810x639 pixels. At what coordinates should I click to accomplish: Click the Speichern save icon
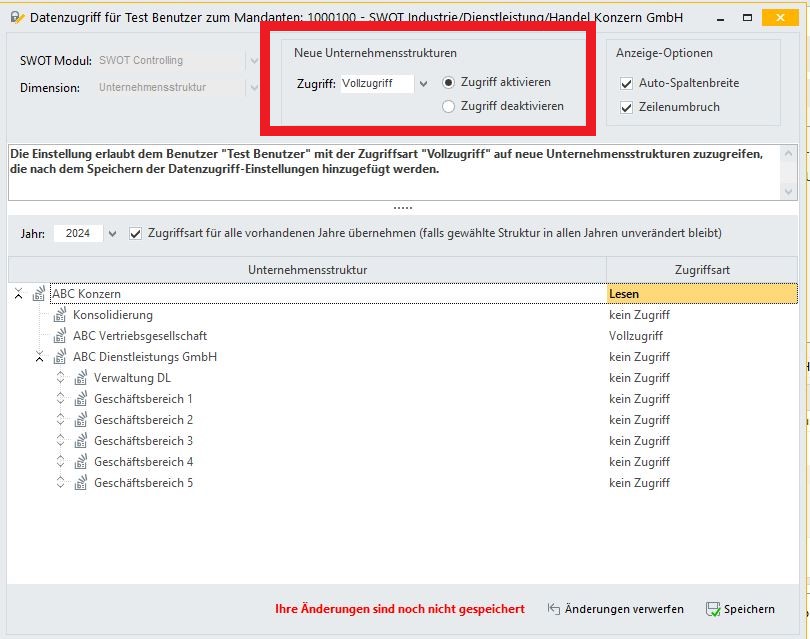pyautogui.click(x=713, y=609)
